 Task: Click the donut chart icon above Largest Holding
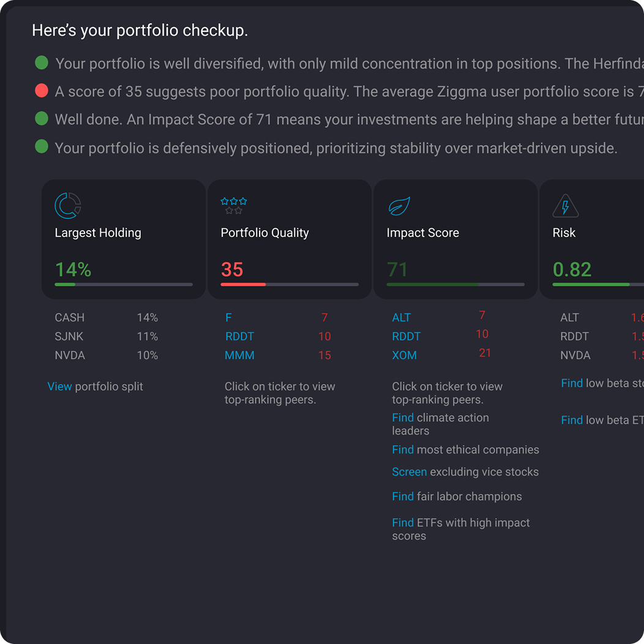[67, 206]
